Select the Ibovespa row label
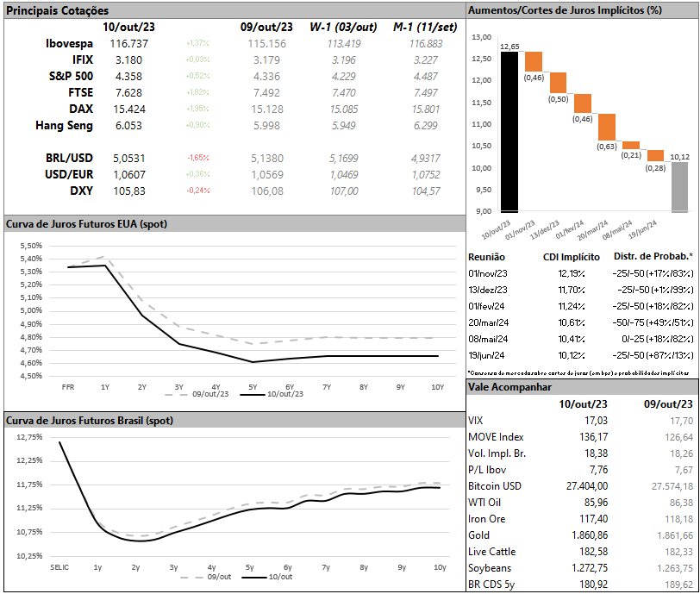Screen dimensions: 700x594 (x=69, y=43)
